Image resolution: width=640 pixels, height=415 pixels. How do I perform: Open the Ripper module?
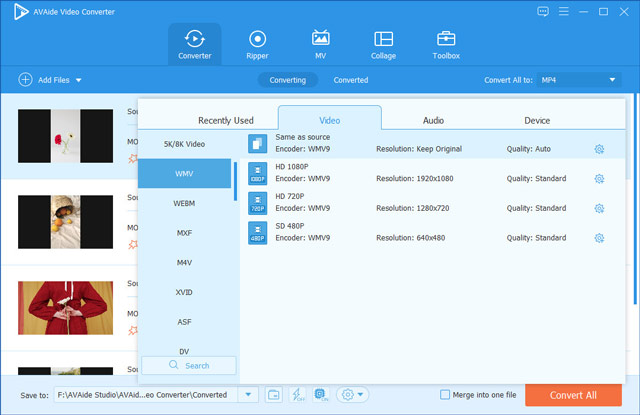click(257, 44)
